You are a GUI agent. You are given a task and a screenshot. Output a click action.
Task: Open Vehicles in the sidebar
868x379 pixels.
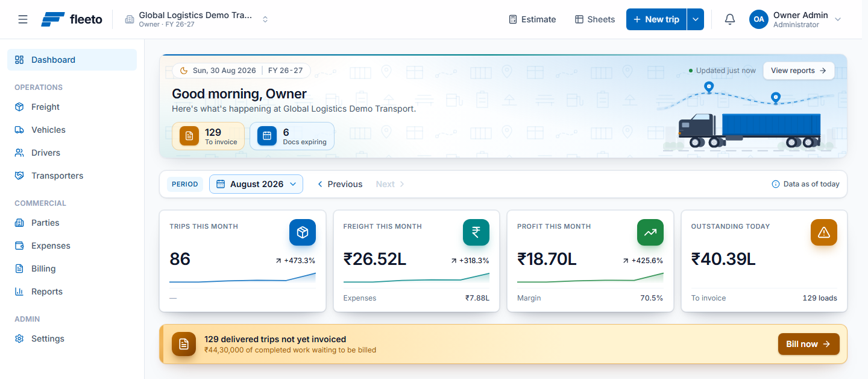point(72,130)
